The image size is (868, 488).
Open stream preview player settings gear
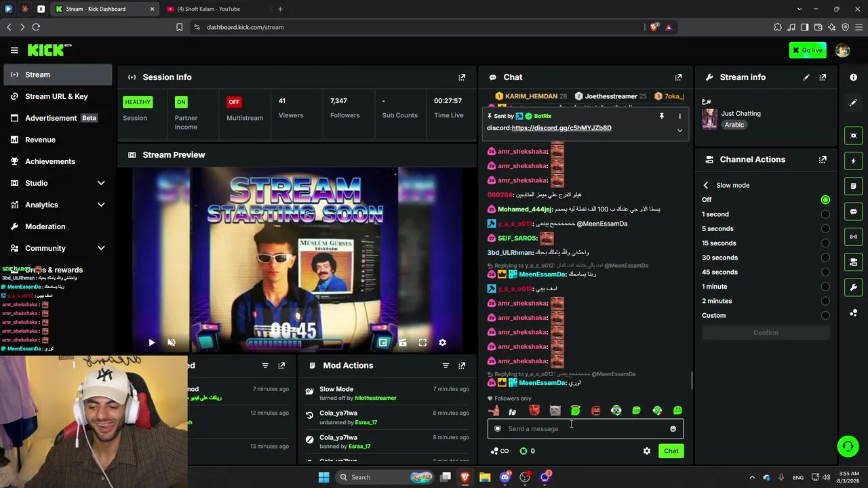pos(442,343)
